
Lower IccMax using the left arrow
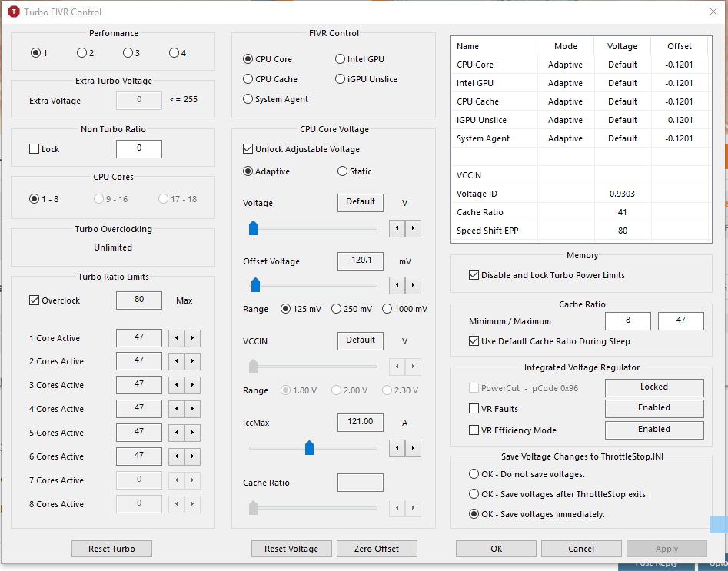[397, 448]
